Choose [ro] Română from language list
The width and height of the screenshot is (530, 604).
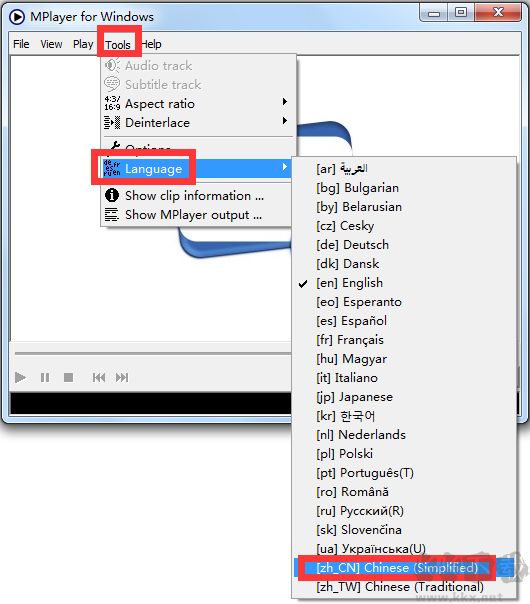404,492
